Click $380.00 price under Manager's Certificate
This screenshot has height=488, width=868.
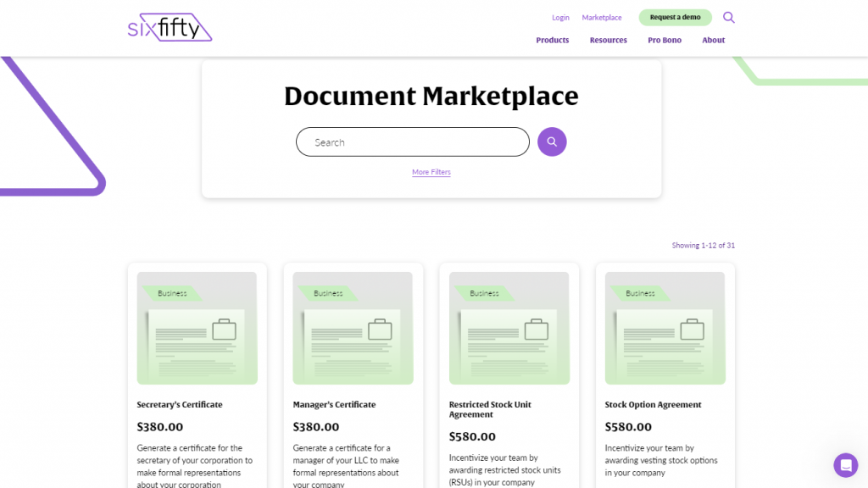(x=315, y=427)
